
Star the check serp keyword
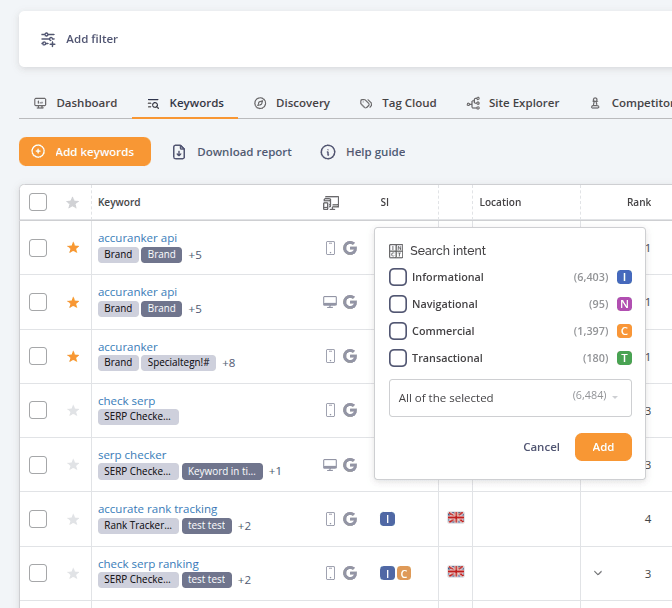tap(73, 410)
